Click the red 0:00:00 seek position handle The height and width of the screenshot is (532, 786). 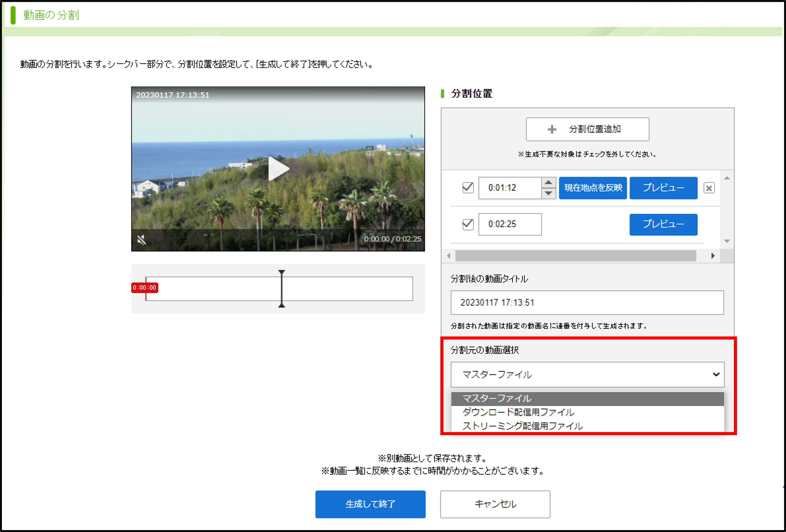point(144,288)
